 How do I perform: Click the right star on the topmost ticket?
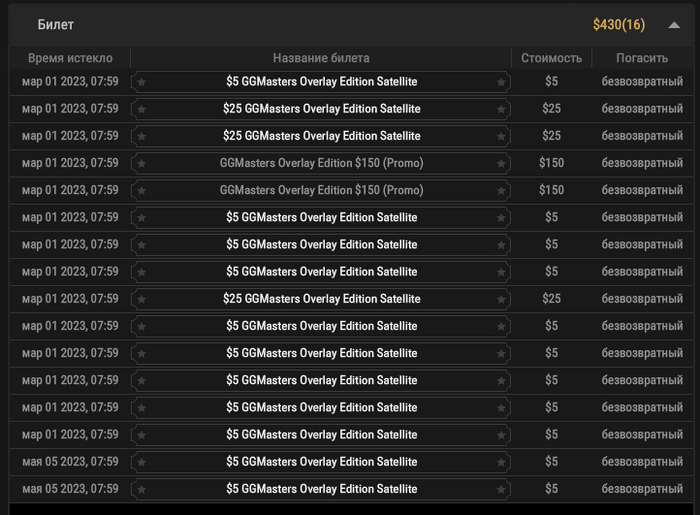(x=501, y=82)
